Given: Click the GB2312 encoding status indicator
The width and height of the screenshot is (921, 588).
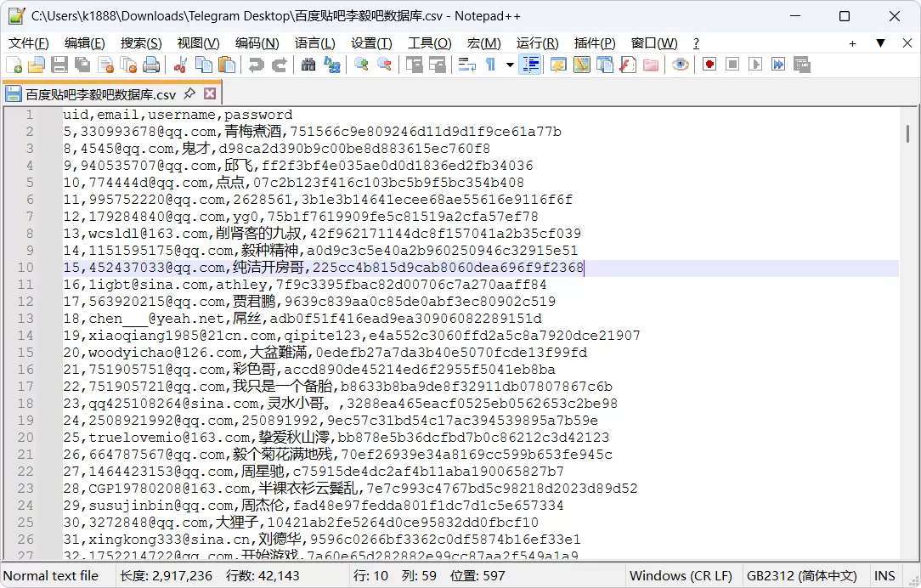Looking at the screenshot, I should click(x=802, y=575).
